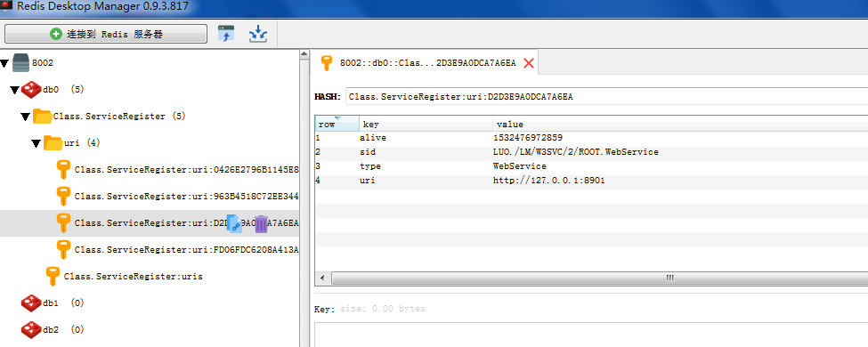Click the key icon in the open tab
Viewport: 868px width, 347px height.
(x=327, y=62)
